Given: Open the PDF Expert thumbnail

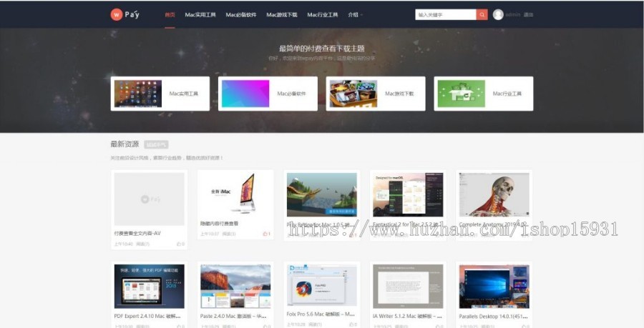Looking at the screenshot, I should click(x=149, y=286).
